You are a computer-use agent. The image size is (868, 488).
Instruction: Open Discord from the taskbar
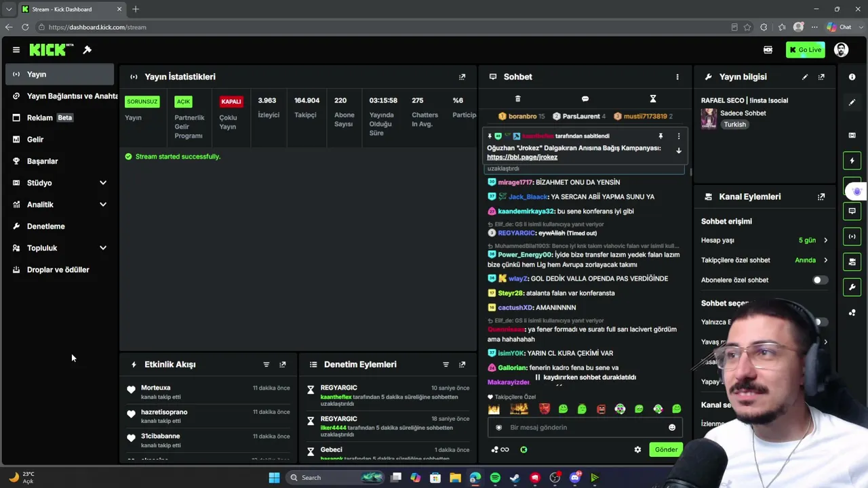pos(575,478)
